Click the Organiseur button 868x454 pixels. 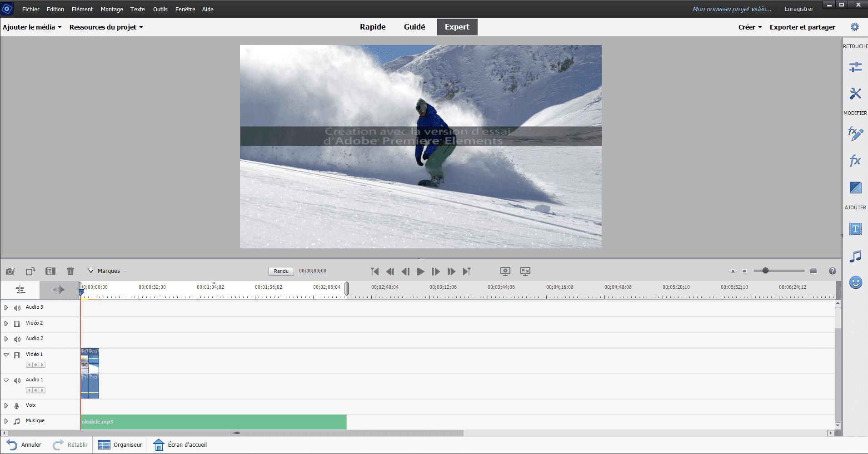pyautogui.click(x=120, y=445)
